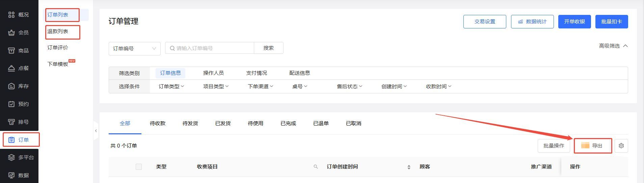Image resolution: width=644 pixels, height=183 pixels.
Task: Open the 预约 reservation calendar icon
Action: click(x=11, y=104)
